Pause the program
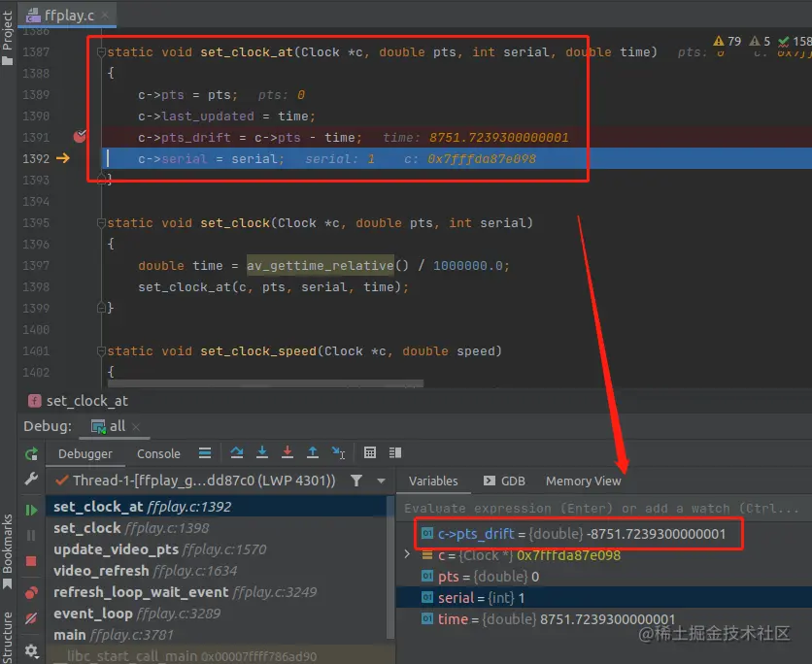This screenshot has width=812, height=664. click(x=32, y=535)
